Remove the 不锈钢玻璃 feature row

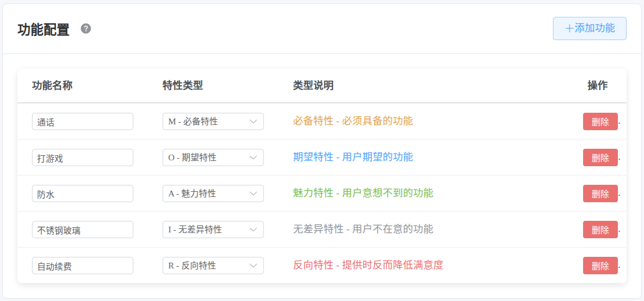[600, 230]
